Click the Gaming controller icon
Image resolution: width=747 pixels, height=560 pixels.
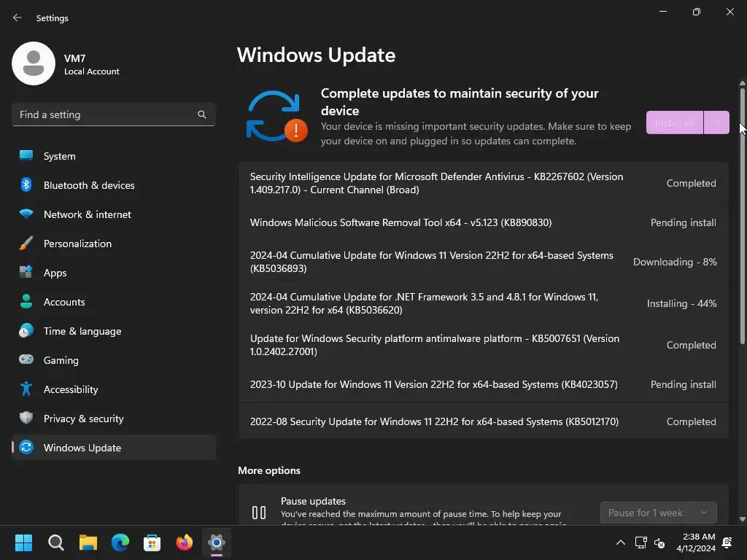(x=26, y=359)
